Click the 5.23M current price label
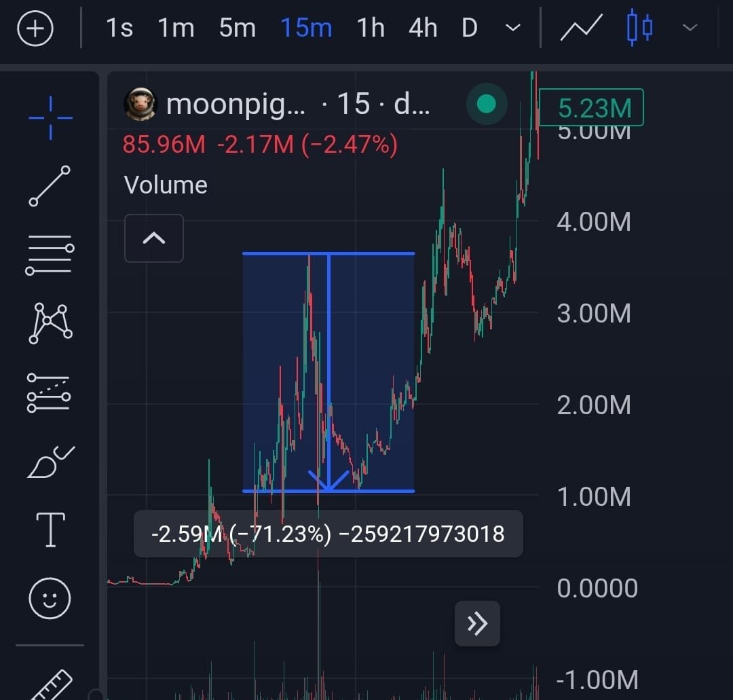This screenshot has height=700, width=733. click(x=591, y=107)
